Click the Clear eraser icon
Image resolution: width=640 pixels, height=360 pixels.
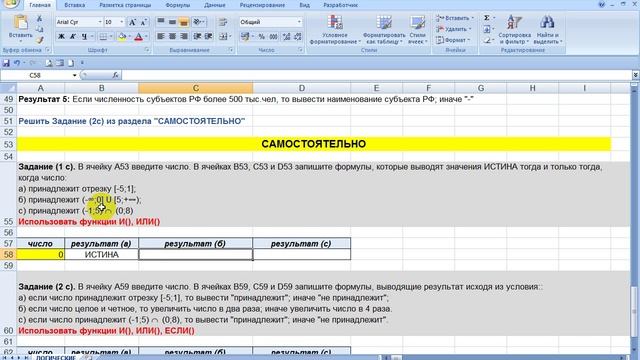(x=487, y=40)
